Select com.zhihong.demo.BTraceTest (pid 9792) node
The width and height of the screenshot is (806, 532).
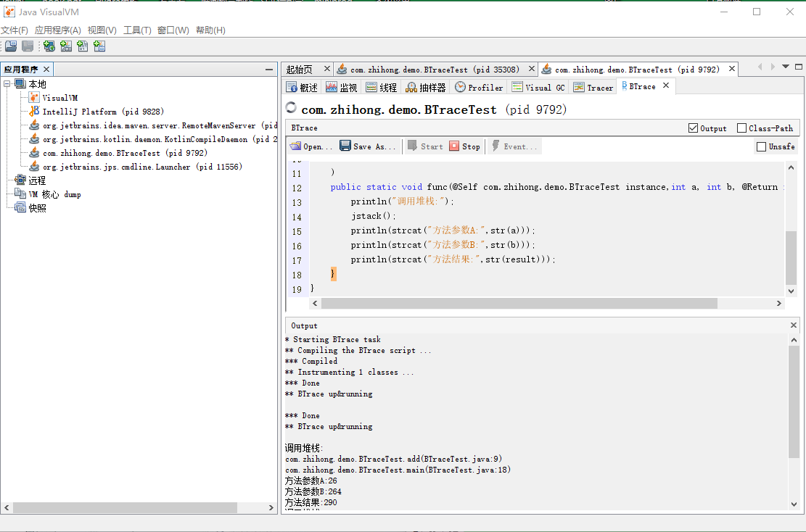[125, 153]
